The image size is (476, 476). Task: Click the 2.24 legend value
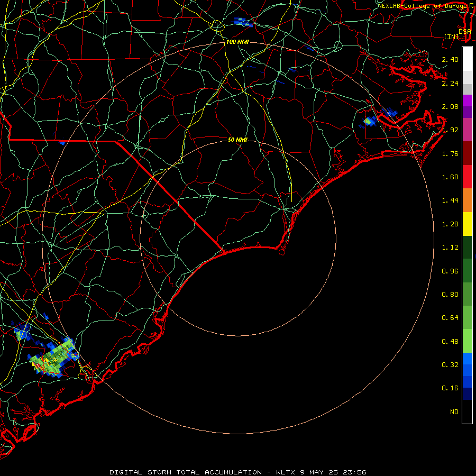pyautogui.click(x=450, y=83)
